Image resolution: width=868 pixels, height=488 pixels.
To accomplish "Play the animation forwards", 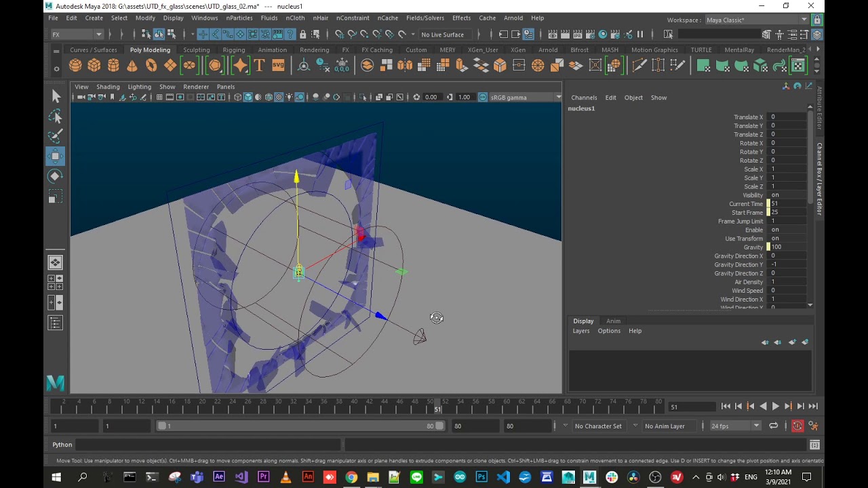I will (776, 407).
